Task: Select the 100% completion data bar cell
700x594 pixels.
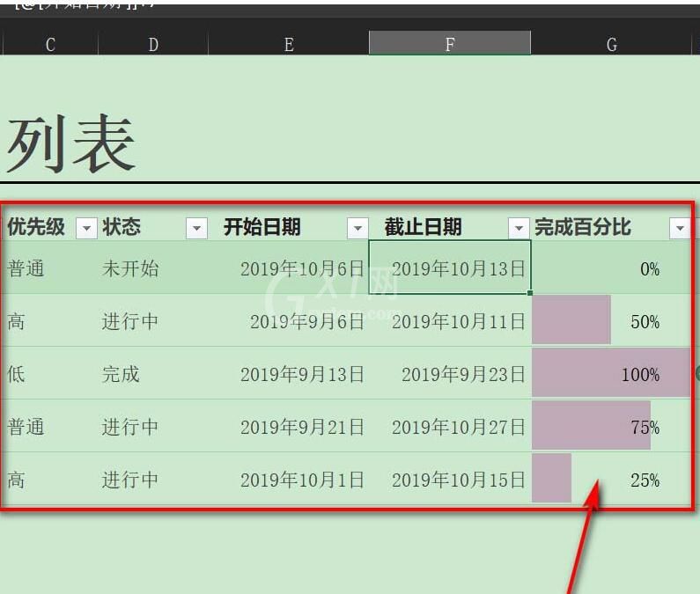Action: [x=611, y=373]
